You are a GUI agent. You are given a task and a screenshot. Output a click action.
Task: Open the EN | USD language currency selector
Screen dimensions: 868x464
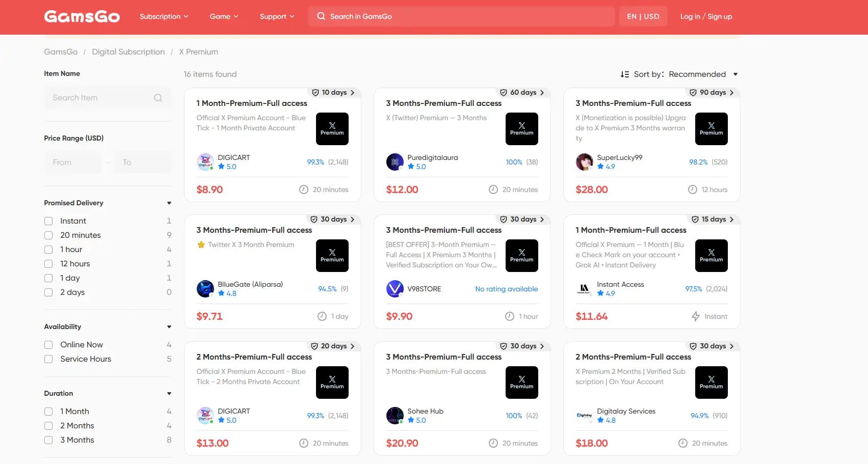[x=643, y=16]
